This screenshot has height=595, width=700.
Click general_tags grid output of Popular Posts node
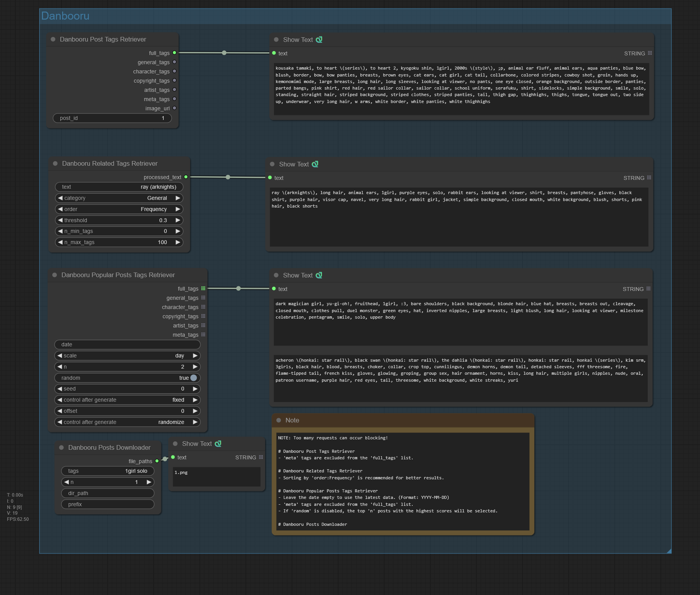(x=203, y=297)
